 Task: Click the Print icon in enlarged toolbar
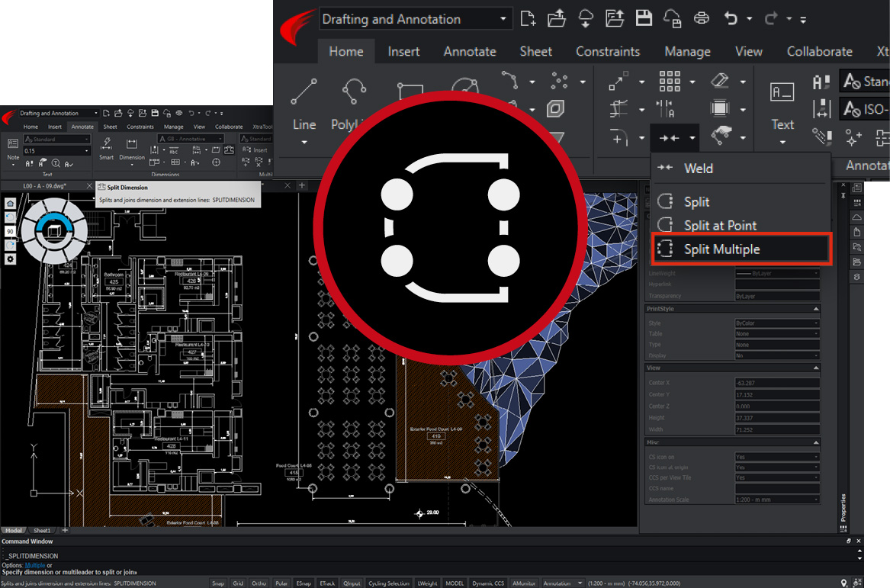coord(702,19)
